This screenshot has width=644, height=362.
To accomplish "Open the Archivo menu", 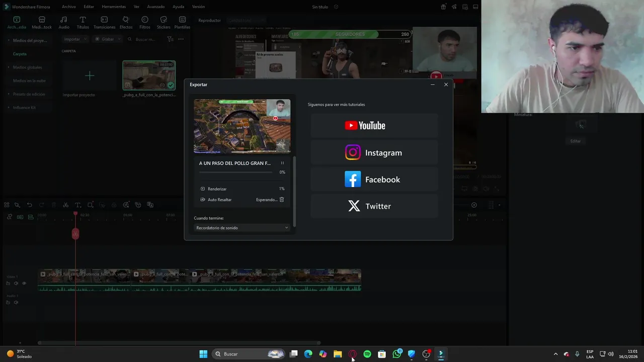I will tap(69, 7).
